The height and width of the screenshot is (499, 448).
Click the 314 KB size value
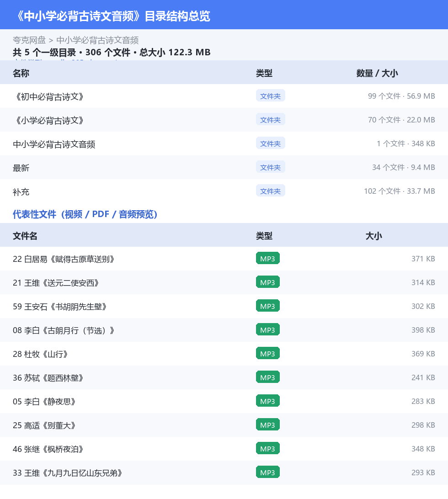point(423,282)
